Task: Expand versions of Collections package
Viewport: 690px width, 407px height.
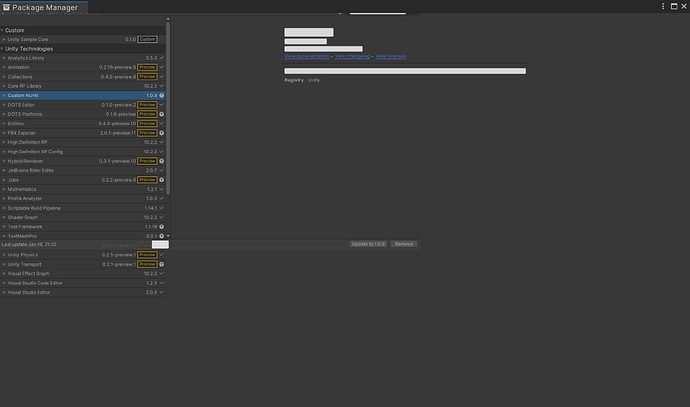Action: pyautogui.click(x=4, y=77)
